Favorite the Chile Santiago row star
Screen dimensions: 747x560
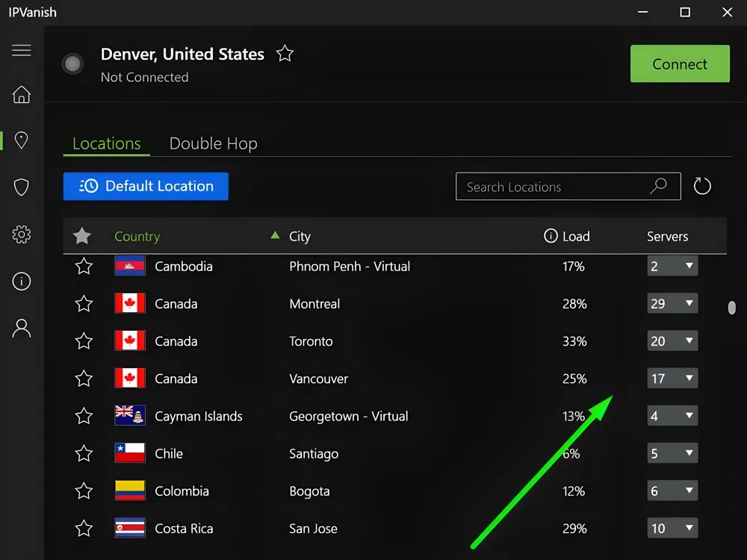[84, 453]
